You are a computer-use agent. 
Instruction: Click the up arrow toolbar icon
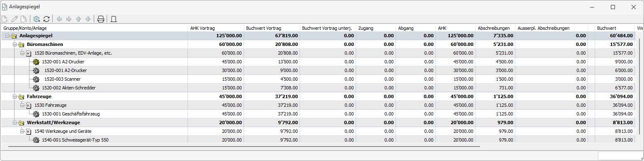click(78, 19)
